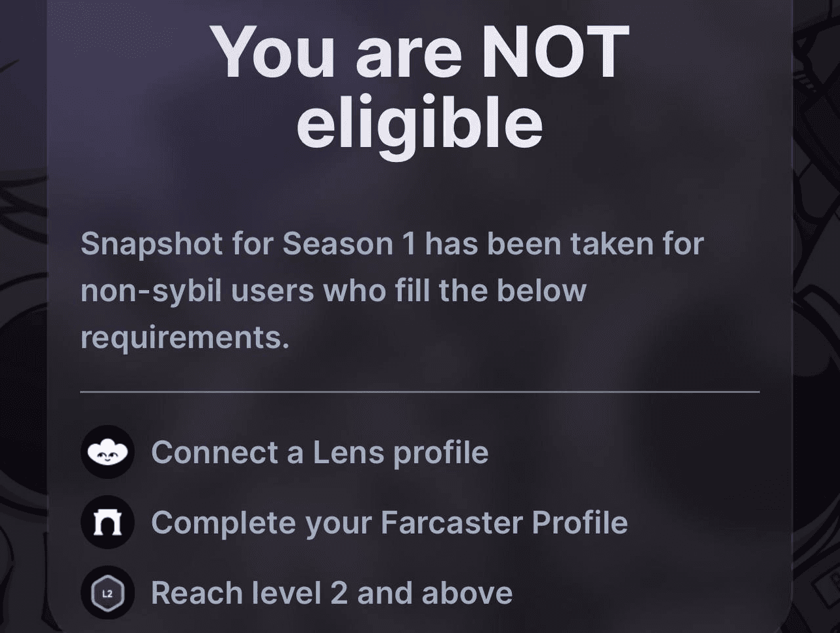This screenshot has width=840, height=633.
Task: Click the word 'Profile' after Farcaster
Action: pos(579,523)
